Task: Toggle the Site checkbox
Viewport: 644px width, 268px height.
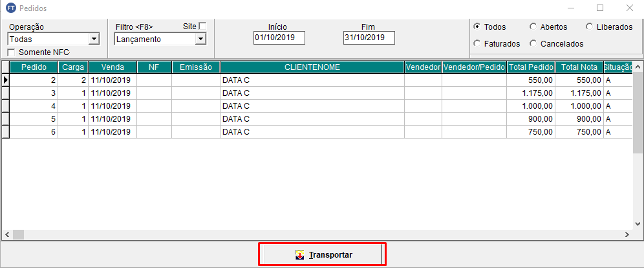Action: point(203,26)
